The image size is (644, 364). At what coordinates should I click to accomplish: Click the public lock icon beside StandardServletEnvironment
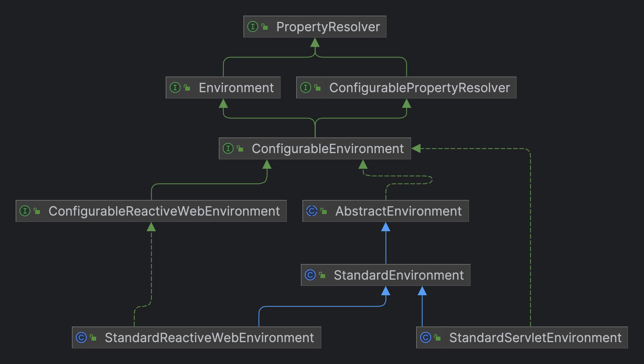438,337
